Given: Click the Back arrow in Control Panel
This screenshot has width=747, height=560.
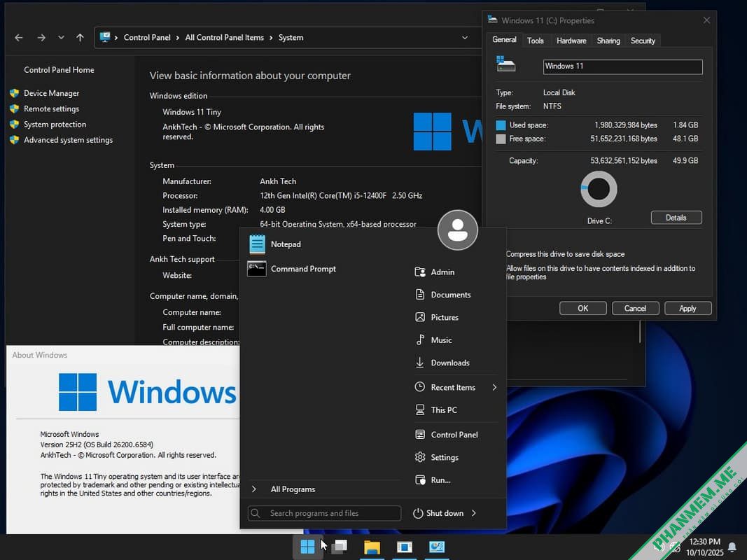Looking at the screenshot, I should [x=19, y=38].
